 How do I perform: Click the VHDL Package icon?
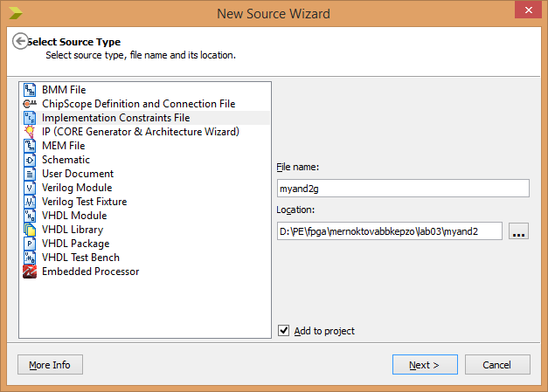pos(30,244)
